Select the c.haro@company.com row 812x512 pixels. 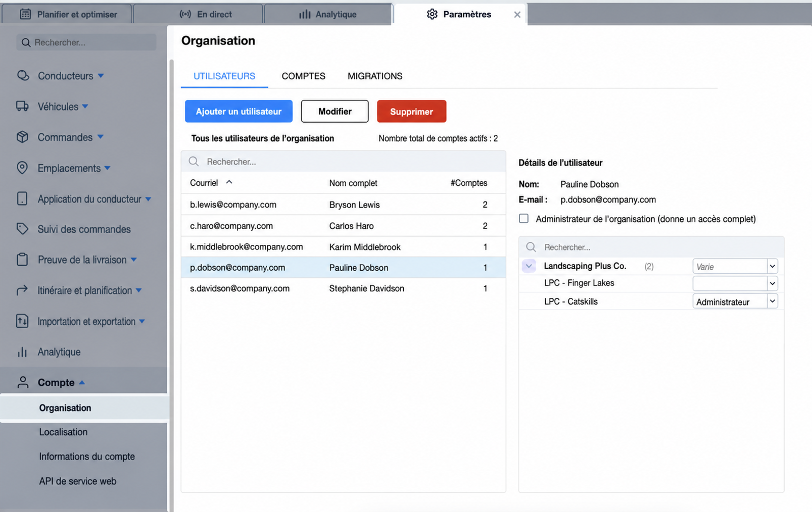[x=344, y=226]
